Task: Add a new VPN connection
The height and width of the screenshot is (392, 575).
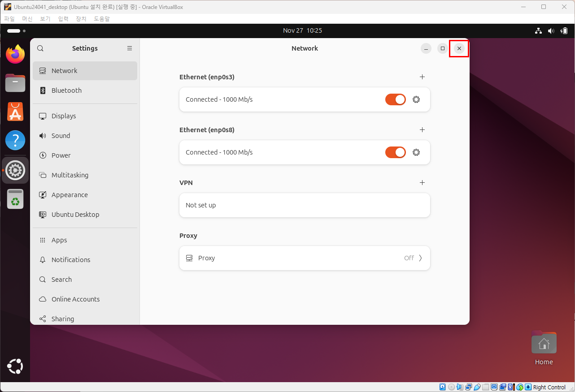Action: [x=422, y=183]
